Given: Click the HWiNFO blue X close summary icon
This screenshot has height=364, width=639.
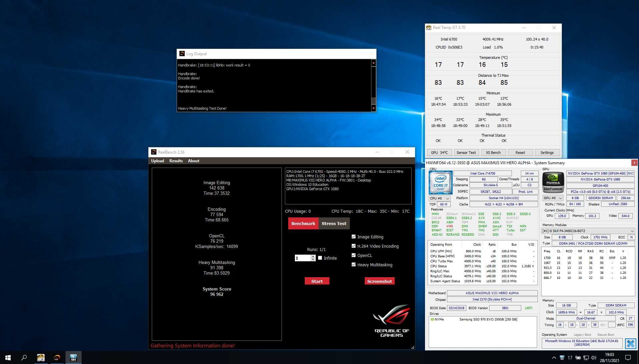Looking at the screenshot, I should (630, 343).
